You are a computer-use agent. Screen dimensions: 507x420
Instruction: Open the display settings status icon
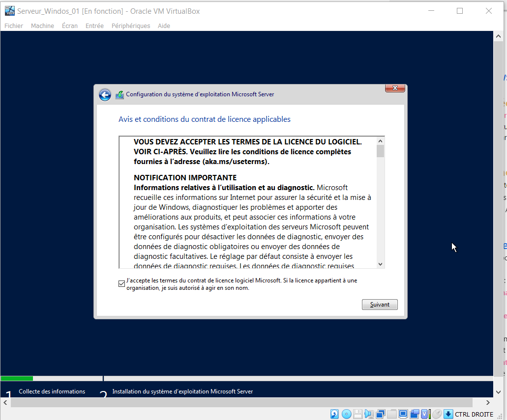click(x=404, y=414)
